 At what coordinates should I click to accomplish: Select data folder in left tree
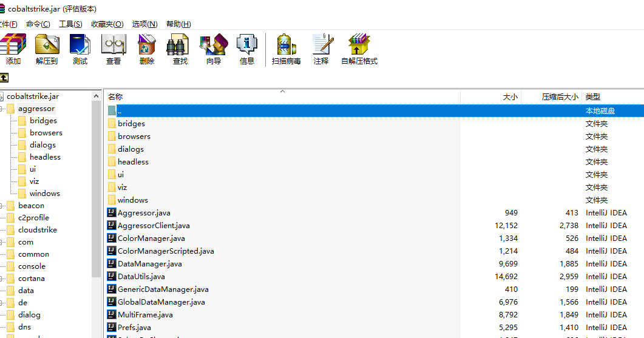(x=26, y=290)
